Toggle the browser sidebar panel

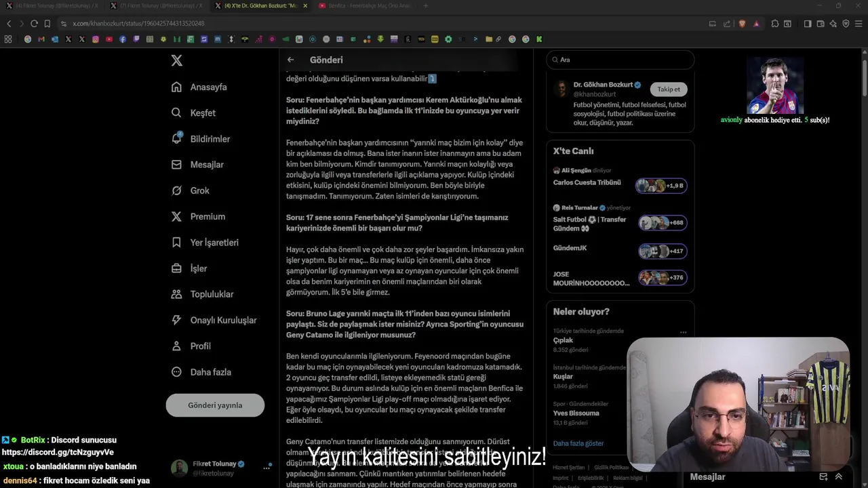pyautogui.click(x=808, y=24)
